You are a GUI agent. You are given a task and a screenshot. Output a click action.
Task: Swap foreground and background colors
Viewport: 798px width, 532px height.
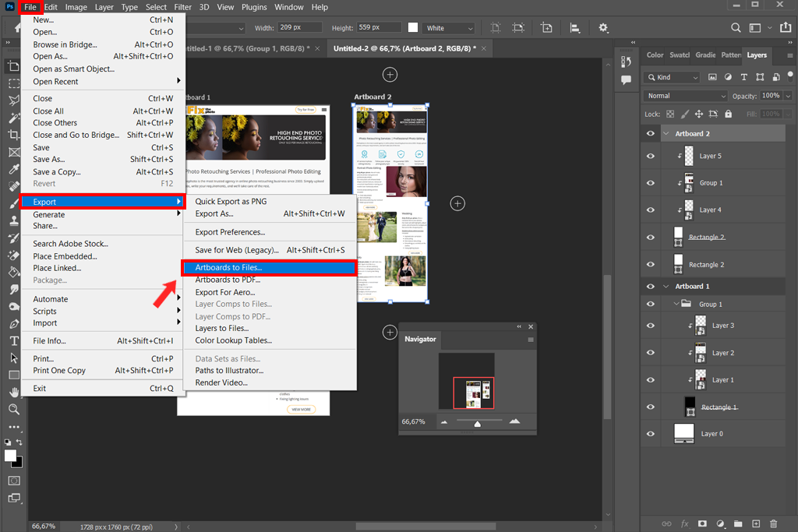19,442
